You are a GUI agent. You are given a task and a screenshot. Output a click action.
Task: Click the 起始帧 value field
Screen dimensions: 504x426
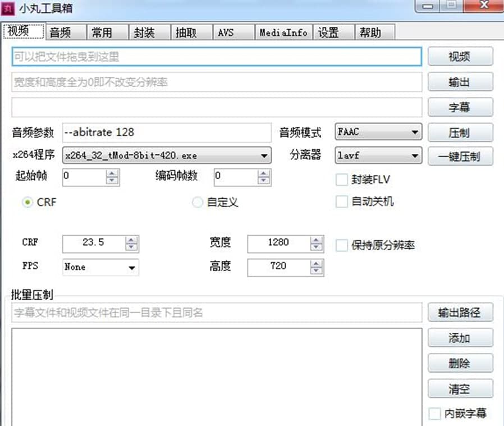click(x=84, y=177)
